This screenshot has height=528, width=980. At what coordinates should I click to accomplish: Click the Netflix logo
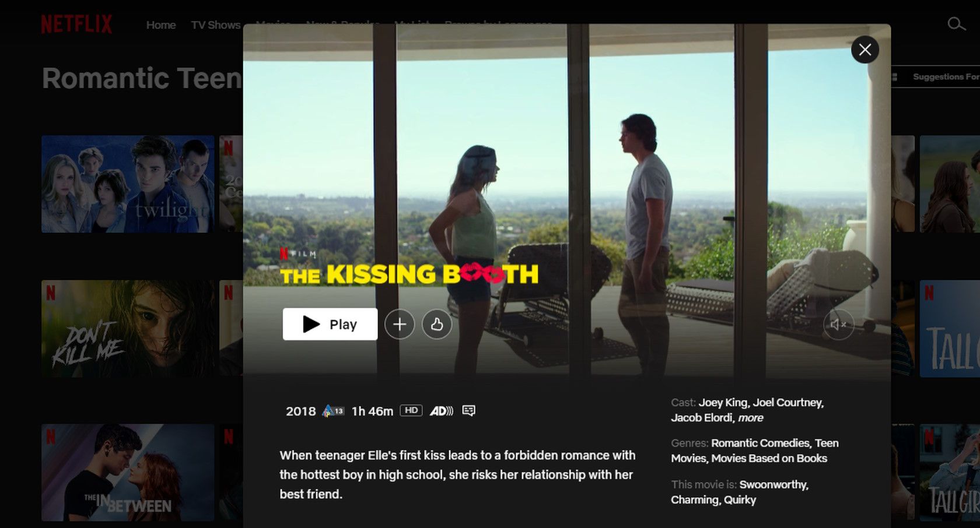point(76,24)
